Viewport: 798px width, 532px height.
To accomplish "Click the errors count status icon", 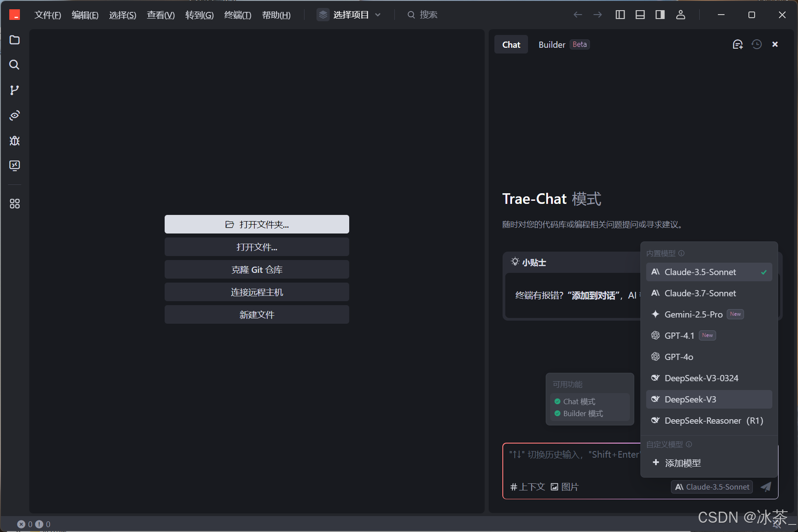I will pos(25,524).
